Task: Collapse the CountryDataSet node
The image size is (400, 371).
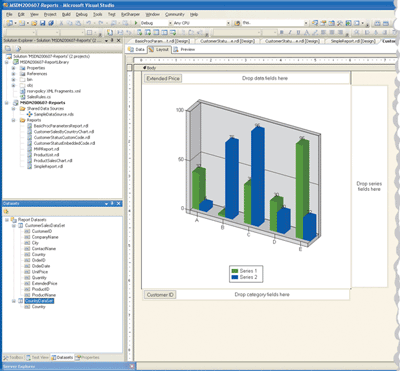Action: 14,301
